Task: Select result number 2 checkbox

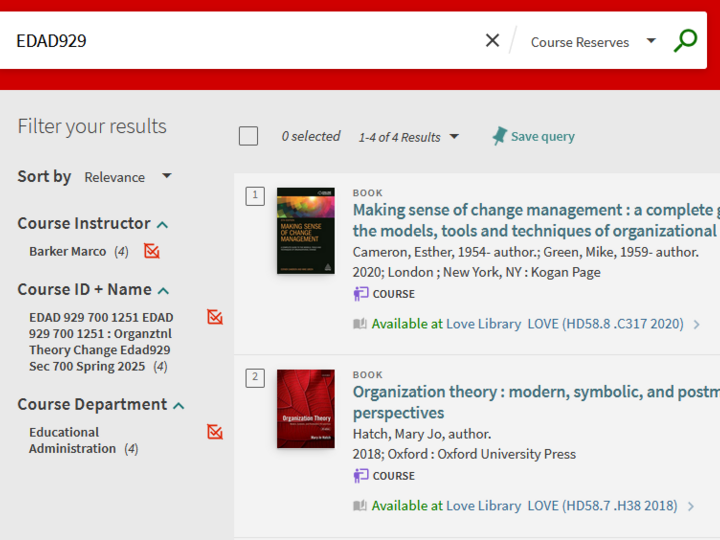Action: pos(255,377)
